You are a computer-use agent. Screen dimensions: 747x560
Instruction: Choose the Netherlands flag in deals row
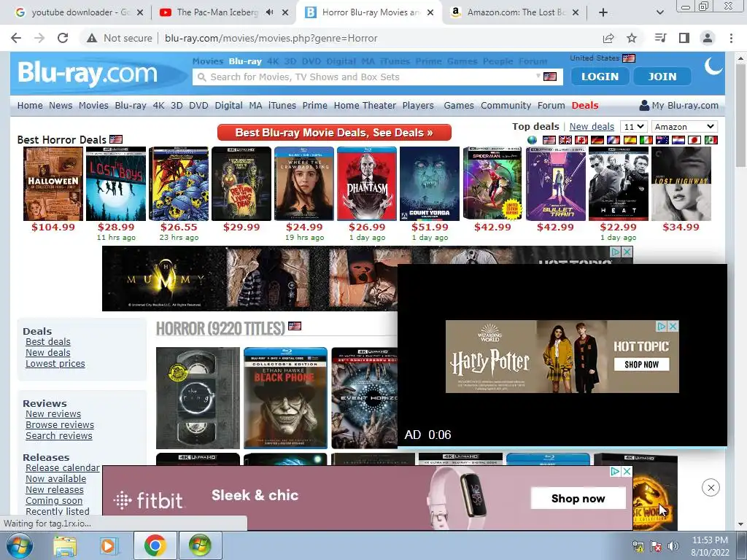tap(678, 140)
